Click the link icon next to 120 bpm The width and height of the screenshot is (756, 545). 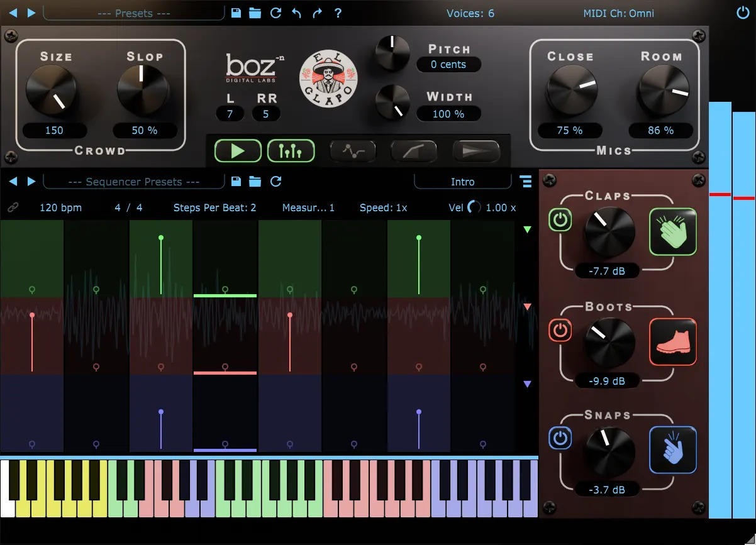click(14, 207)
